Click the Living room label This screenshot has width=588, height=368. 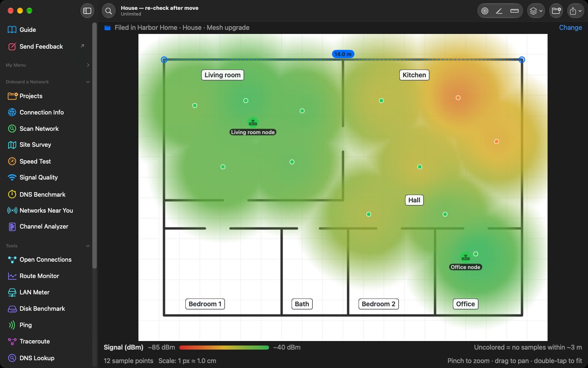tap(223, 75)
